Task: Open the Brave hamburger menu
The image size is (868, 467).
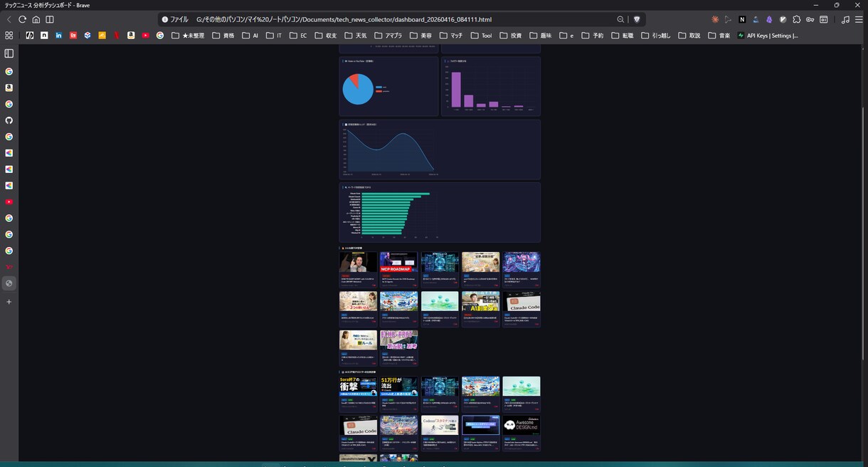Action: [x=858, y=19]
